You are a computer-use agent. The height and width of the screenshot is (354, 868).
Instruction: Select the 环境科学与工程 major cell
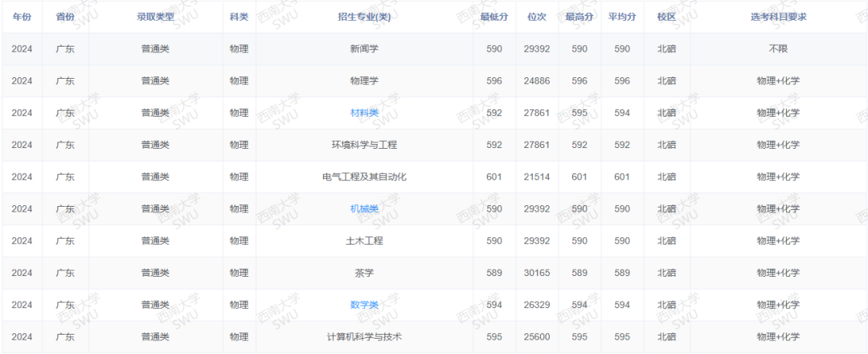point(364,145)
